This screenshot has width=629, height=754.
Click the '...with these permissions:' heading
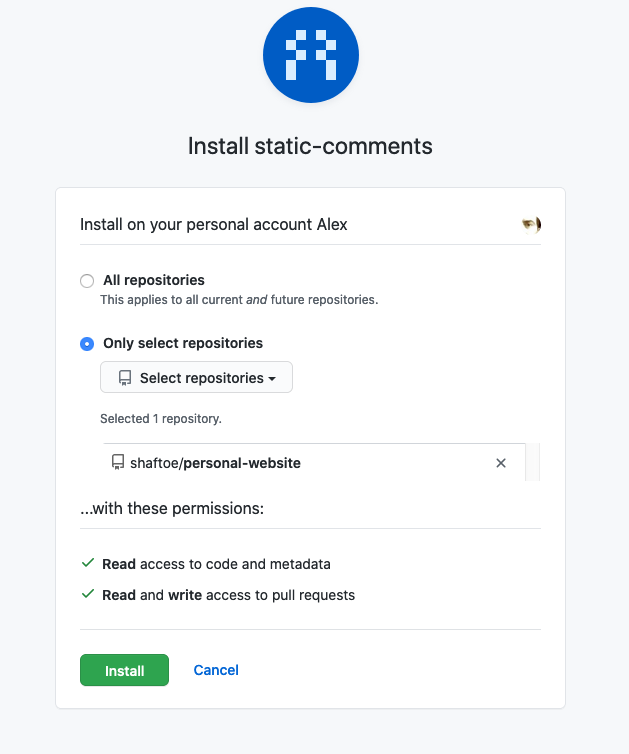172,508
